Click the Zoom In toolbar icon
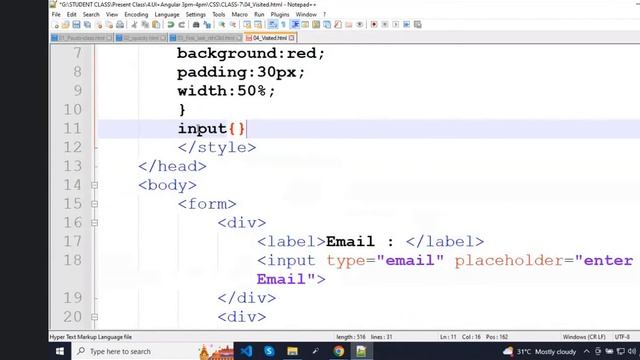The height and width of the screenshot is (360, 640). pos(222,24)
